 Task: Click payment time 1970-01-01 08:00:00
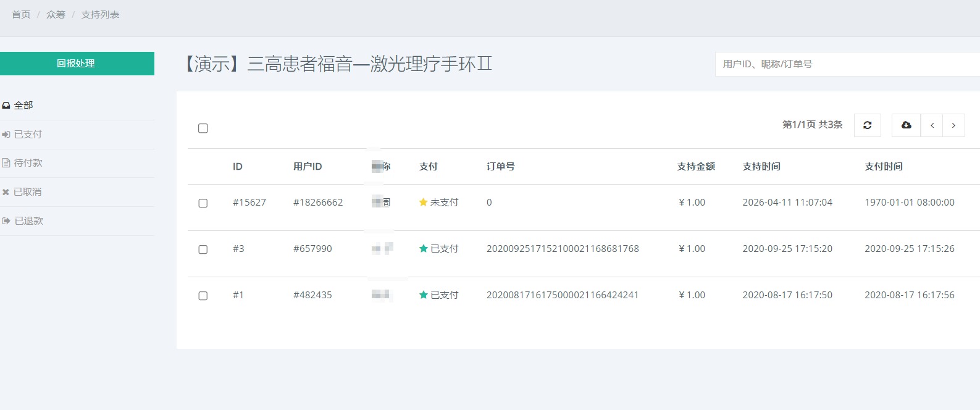[x=910, y=202]
